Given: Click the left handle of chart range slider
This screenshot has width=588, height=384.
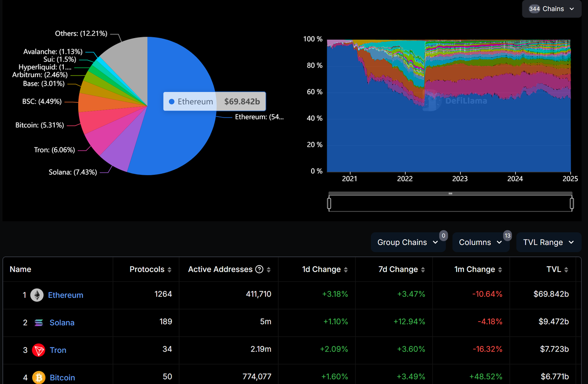Looking at the screenshot, I should click(x=329, y=203).
